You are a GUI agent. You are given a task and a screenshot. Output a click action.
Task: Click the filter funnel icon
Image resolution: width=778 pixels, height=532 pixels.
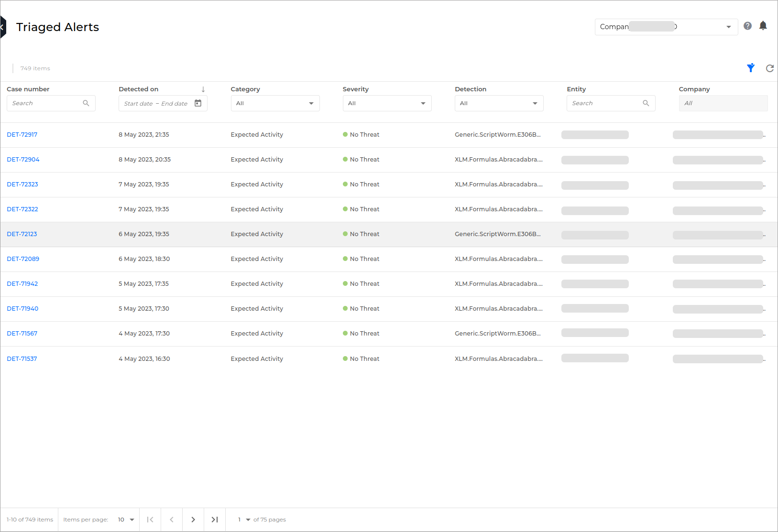point(751,68)
